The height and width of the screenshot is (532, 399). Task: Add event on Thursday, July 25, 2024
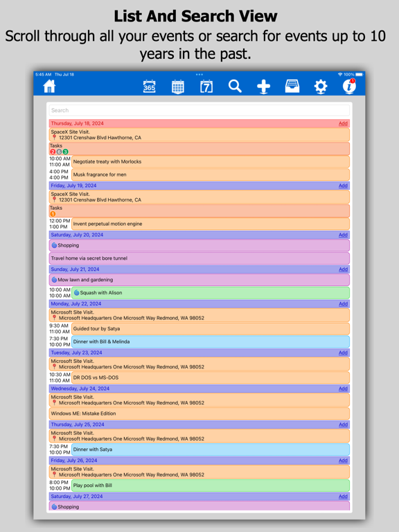click(x=343, y=425)
